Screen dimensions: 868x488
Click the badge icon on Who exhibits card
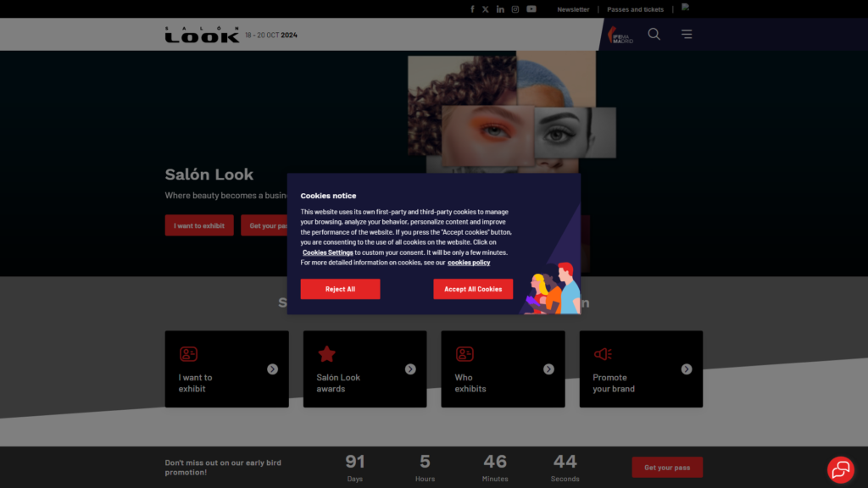tap(465, 353)
